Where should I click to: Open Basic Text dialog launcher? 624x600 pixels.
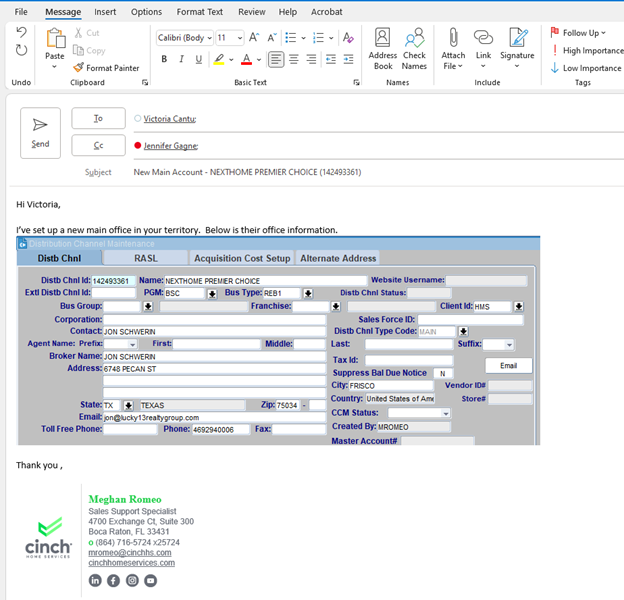pyautogui.click(x=356, y=82)
